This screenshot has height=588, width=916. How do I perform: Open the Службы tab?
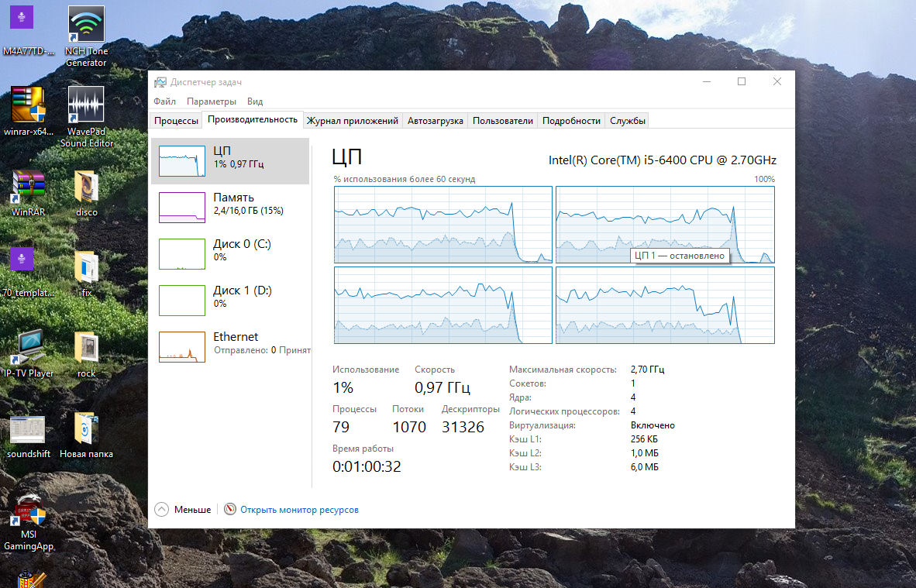point(627,121)
